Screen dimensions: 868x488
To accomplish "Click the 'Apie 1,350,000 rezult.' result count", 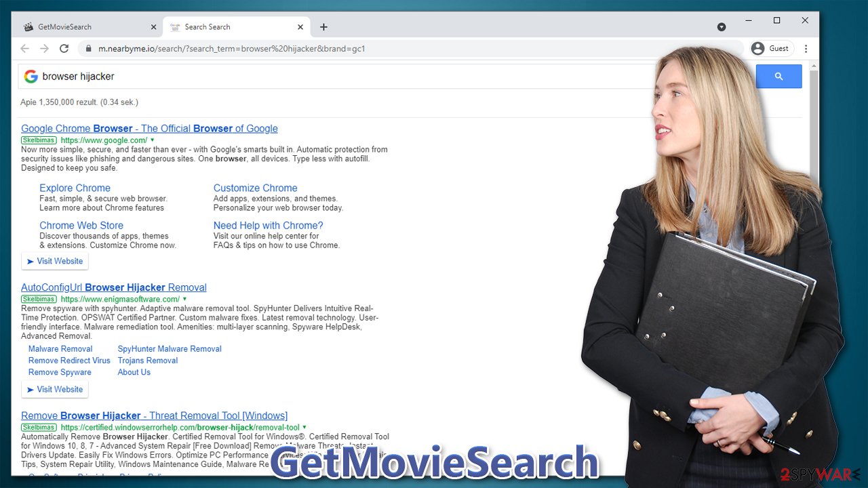I will (x=79, y=102).
